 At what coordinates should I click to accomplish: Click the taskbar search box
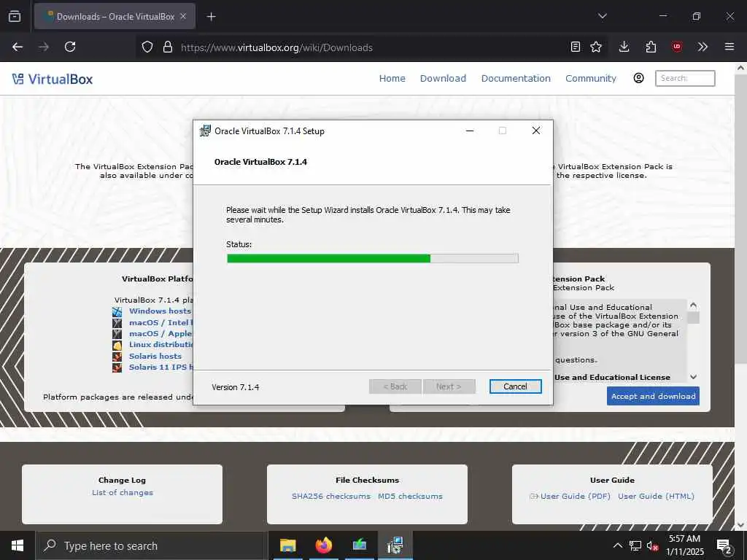point(152,545)
